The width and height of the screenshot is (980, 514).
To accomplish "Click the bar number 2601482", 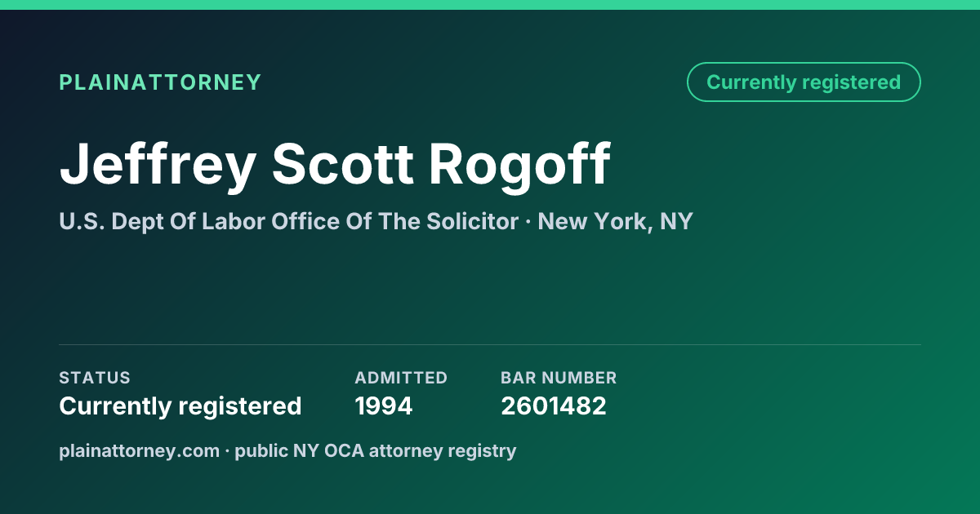I will click(x=554, y=405).
